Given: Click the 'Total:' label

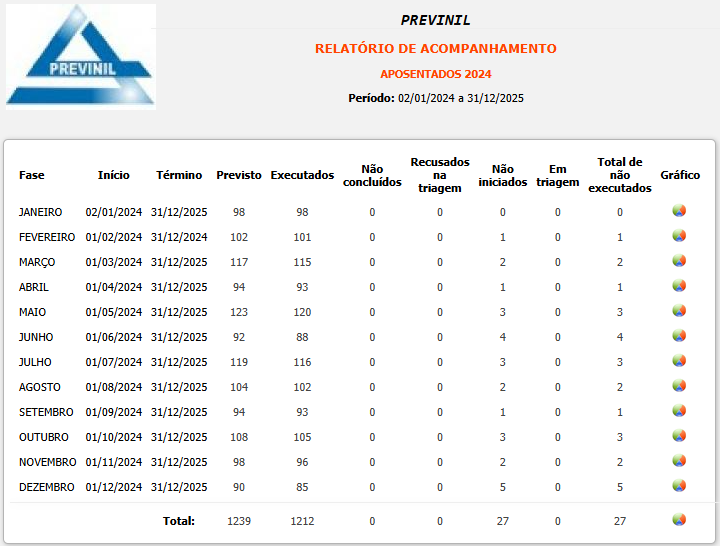Looking at the screenshot, I should 179,521.
